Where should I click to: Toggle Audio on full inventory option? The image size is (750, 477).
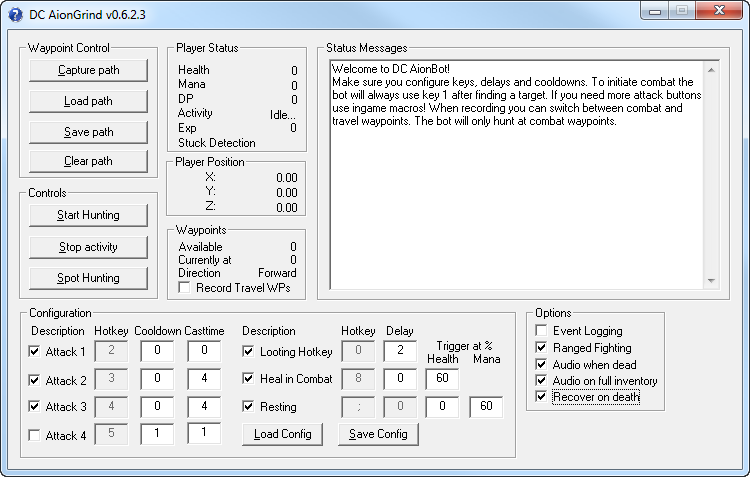pyautogui.click(x=541, y=380)
